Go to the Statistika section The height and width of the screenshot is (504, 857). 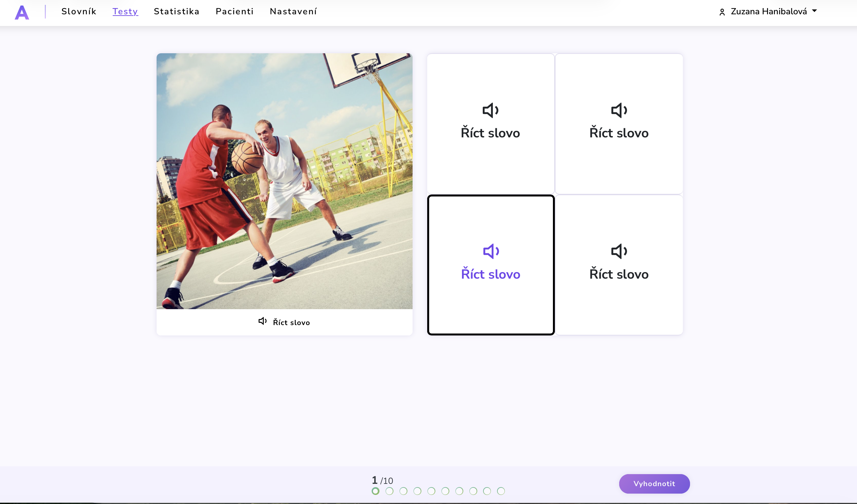(x=176, y=12)
